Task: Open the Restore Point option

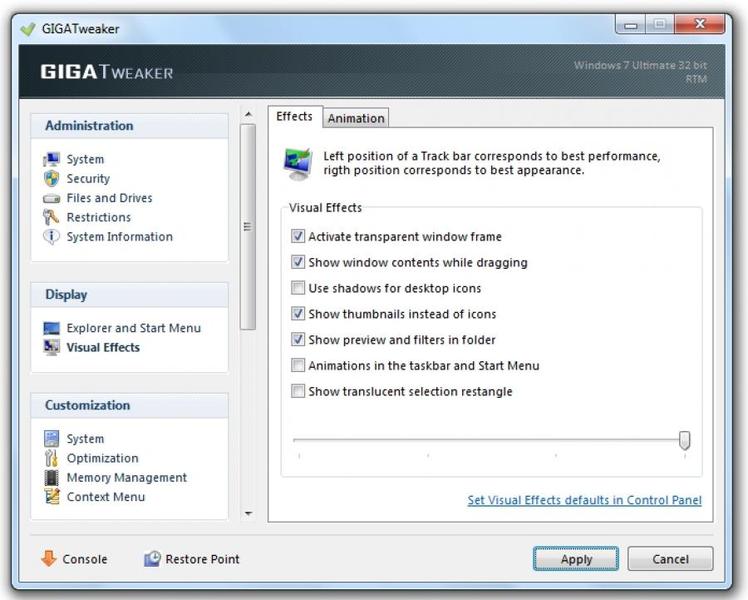Action: [x=192, y=559]
